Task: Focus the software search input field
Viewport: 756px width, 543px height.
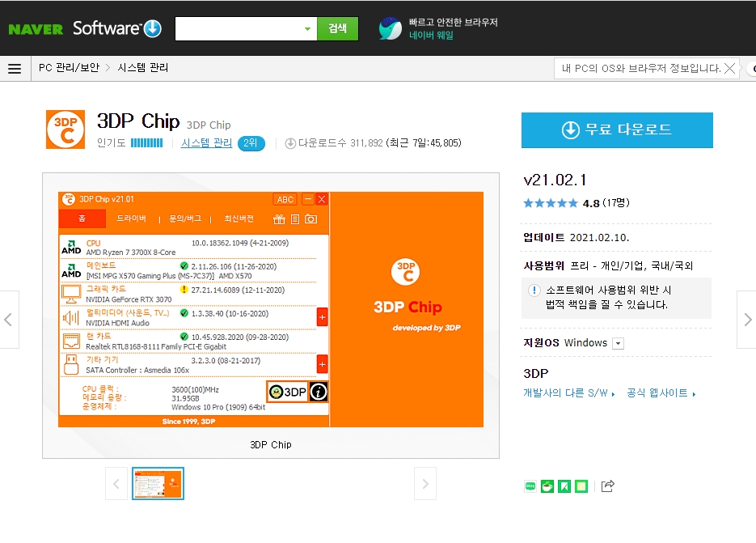Action: click(x=239, y=29)
